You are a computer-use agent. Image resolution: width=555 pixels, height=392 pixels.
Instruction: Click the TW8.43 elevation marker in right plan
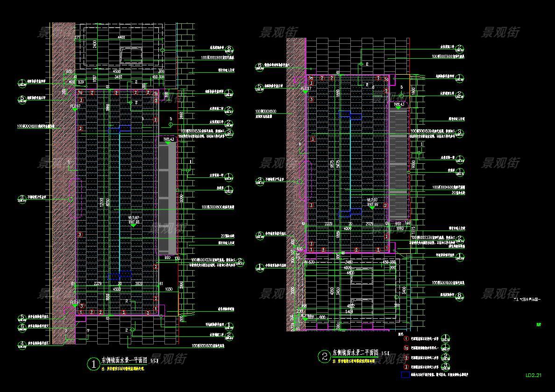click(x=398, y=105)
